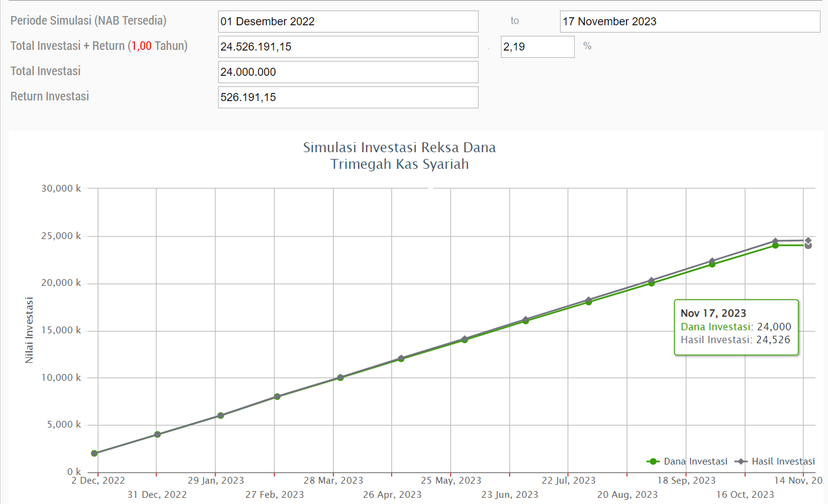828x504 pixels.
Task: Click the Nilai Investasi axis title
Action: 30,330
